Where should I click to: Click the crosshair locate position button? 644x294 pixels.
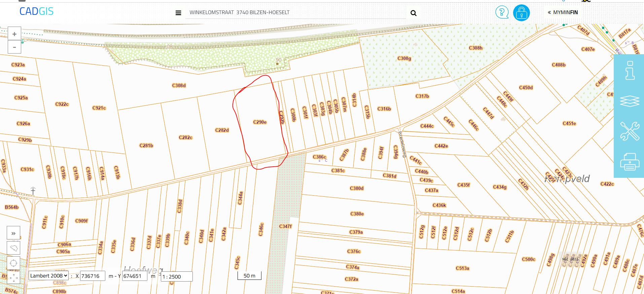pos(13,263)
